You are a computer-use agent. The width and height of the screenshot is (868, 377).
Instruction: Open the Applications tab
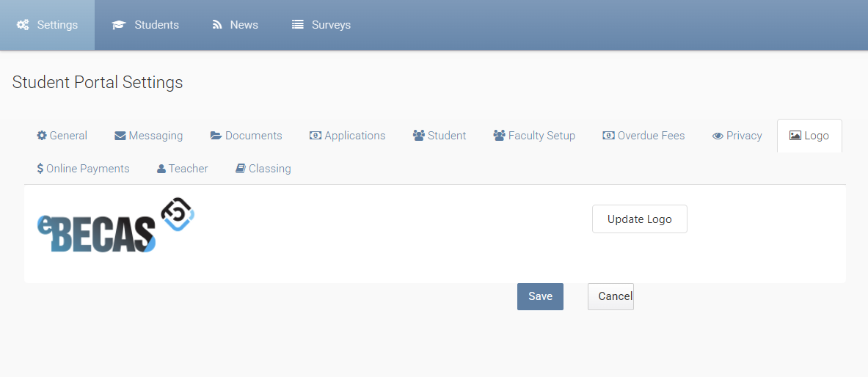click(347, 136)
